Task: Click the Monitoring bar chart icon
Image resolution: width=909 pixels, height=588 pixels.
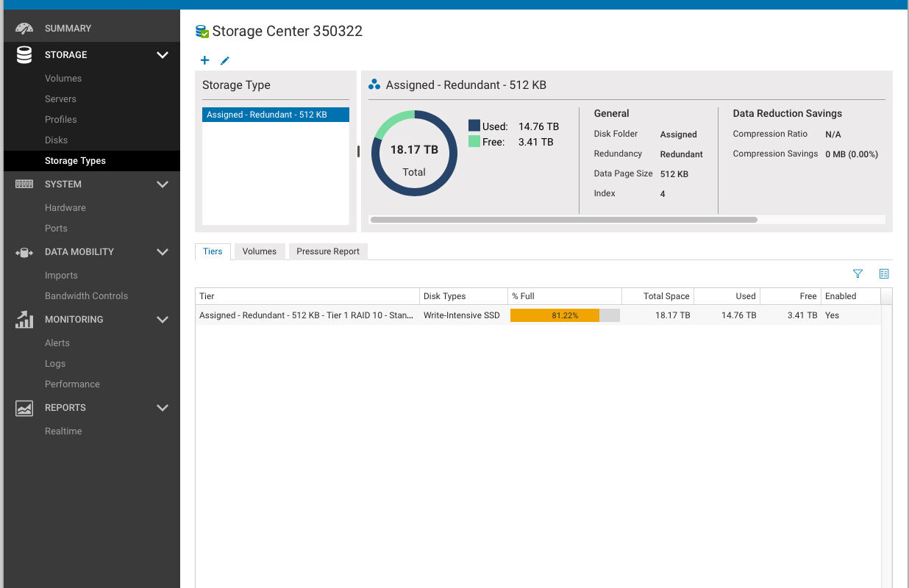Action: tap(24, 320)
